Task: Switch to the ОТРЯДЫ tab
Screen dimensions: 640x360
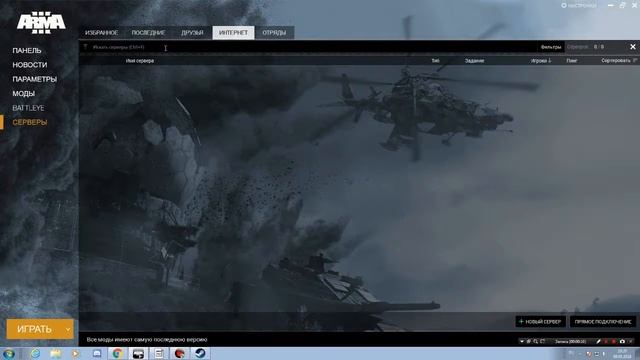Action: click(x=274, y=33)
